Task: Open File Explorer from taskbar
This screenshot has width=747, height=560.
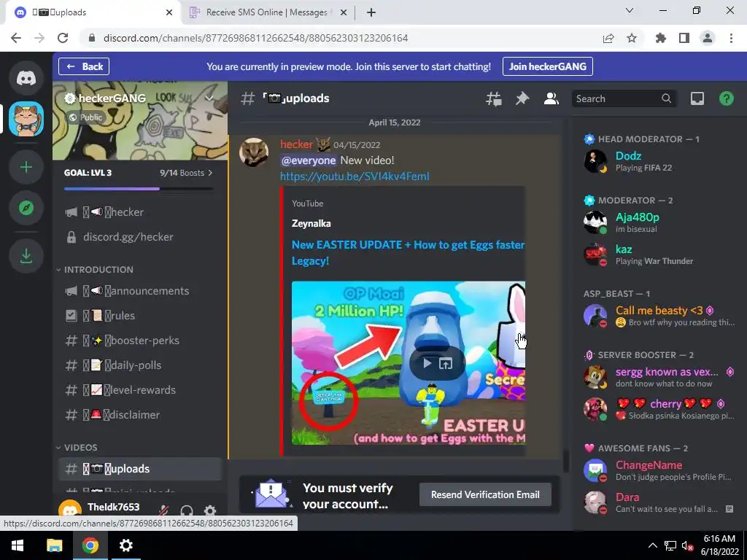Action: point(54,545)
